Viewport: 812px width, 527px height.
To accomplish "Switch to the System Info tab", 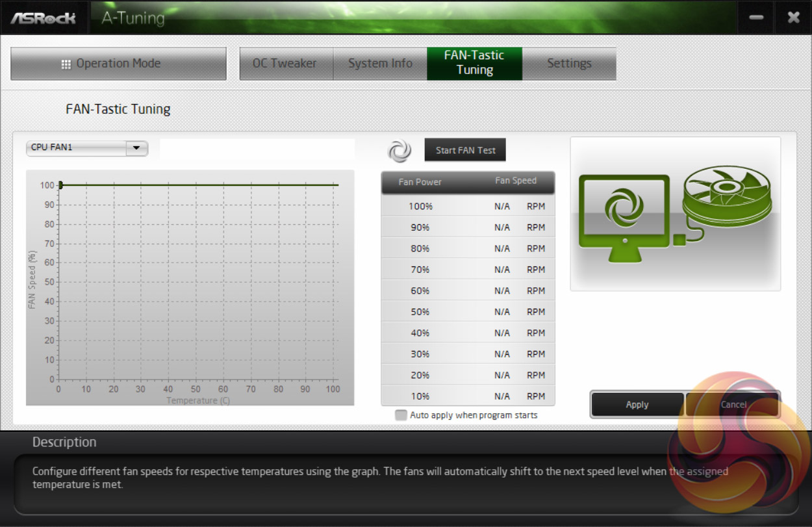I will coord(380,64).
